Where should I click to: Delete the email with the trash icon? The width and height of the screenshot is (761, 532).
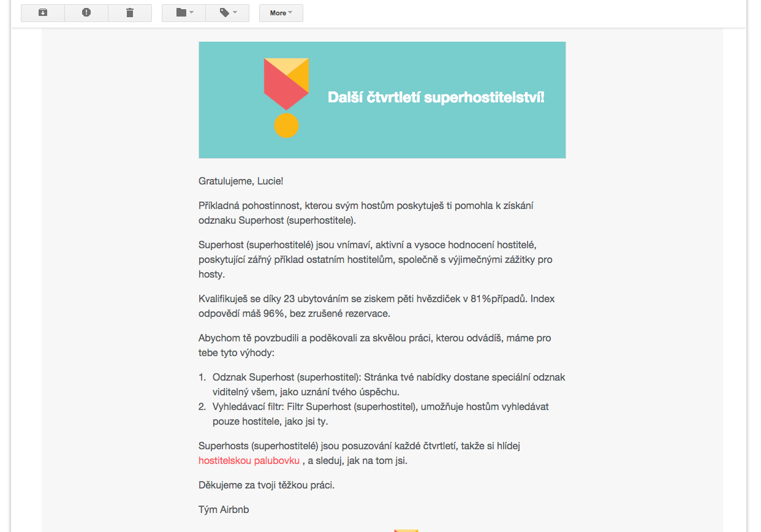click(130, 13)
